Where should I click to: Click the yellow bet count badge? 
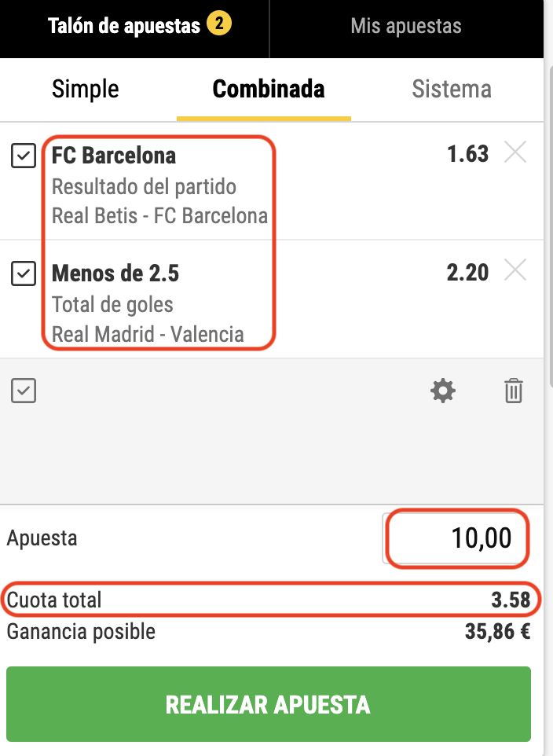pos(219,25)
